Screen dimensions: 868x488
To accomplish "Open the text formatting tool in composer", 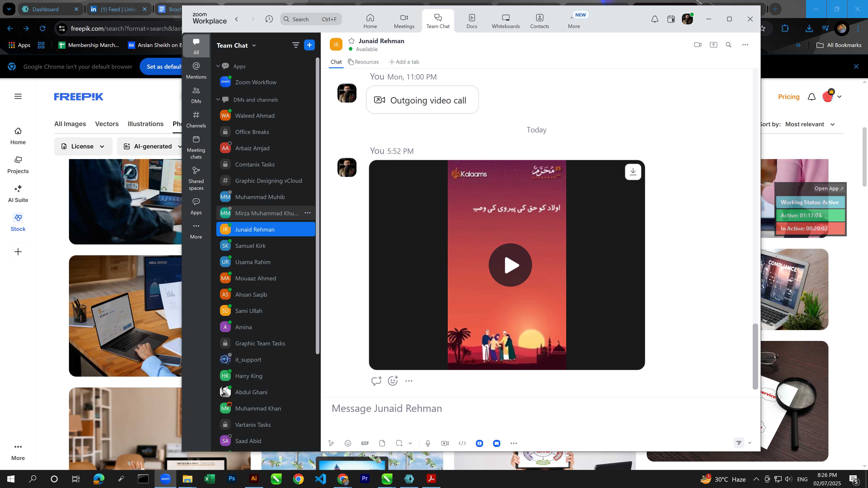I will 331,443.
